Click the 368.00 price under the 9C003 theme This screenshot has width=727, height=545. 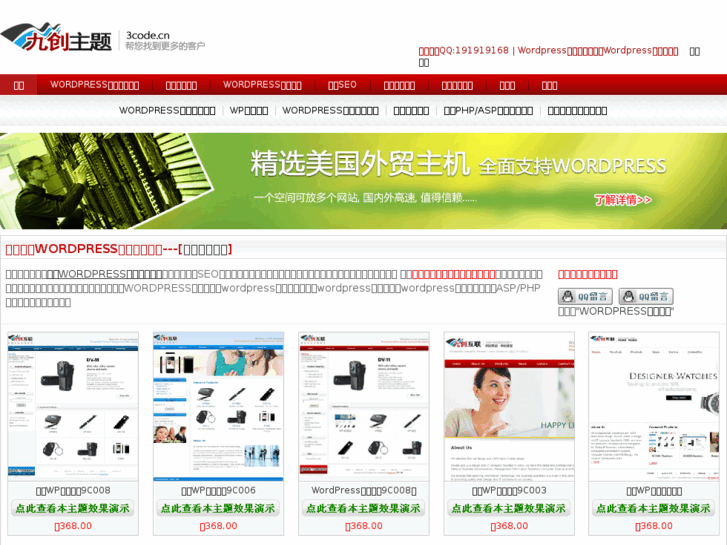509,526
